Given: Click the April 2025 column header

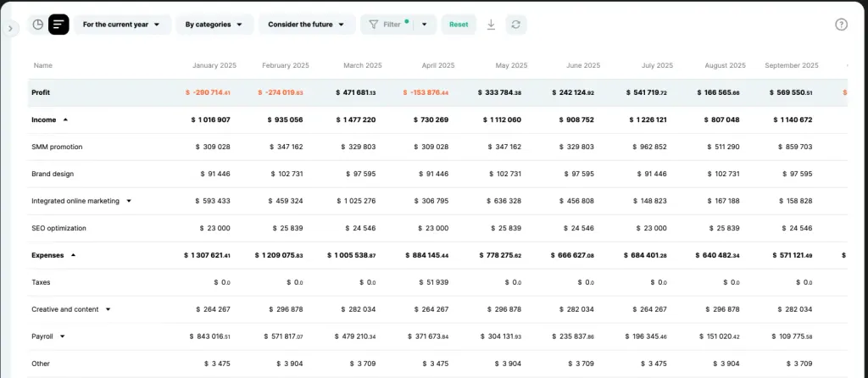Looking at the screenshot, I should pyautogui.click(x=438, y=65).
